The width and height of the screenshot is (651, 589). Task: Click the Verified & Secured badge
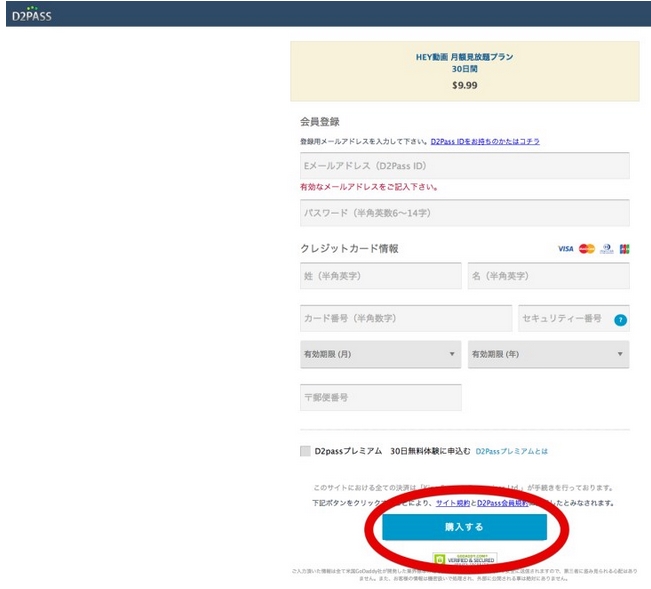464,558
